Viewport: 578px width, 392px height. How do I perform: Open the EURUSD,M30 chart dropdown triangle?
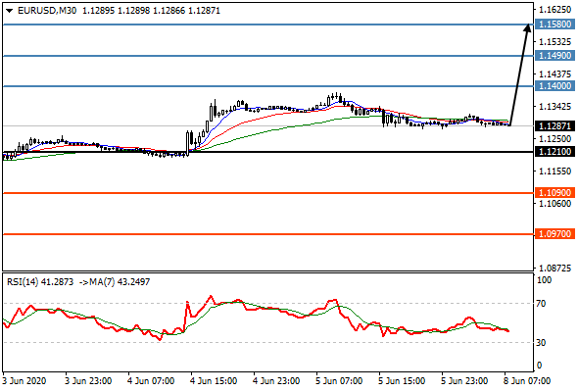tap(9, 11)
